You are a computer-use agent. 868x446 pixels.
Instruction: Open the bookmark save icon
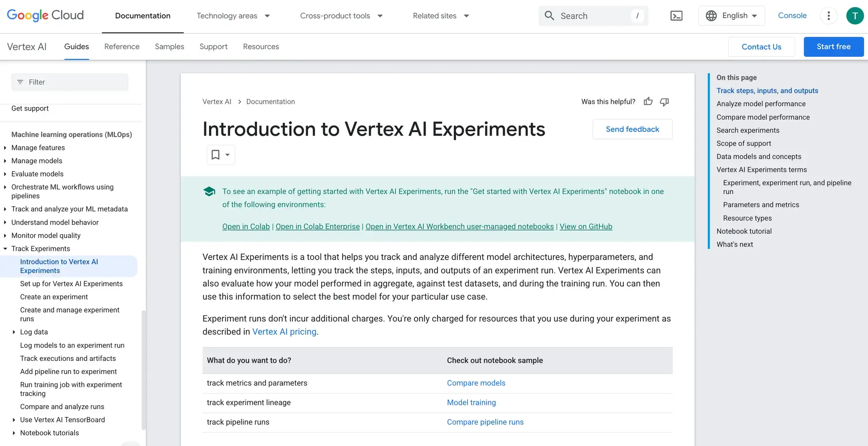pyautogui.click(x=216, y=155)
